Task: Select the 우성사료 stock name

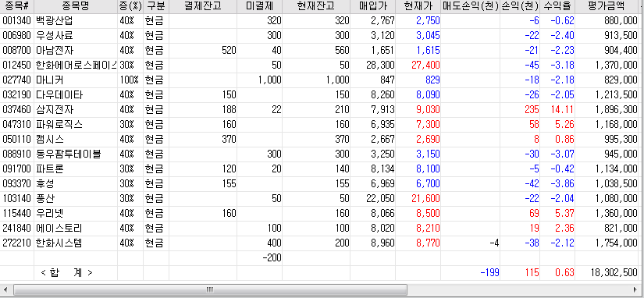Action: pyautogui.click(x=55, y=36)
